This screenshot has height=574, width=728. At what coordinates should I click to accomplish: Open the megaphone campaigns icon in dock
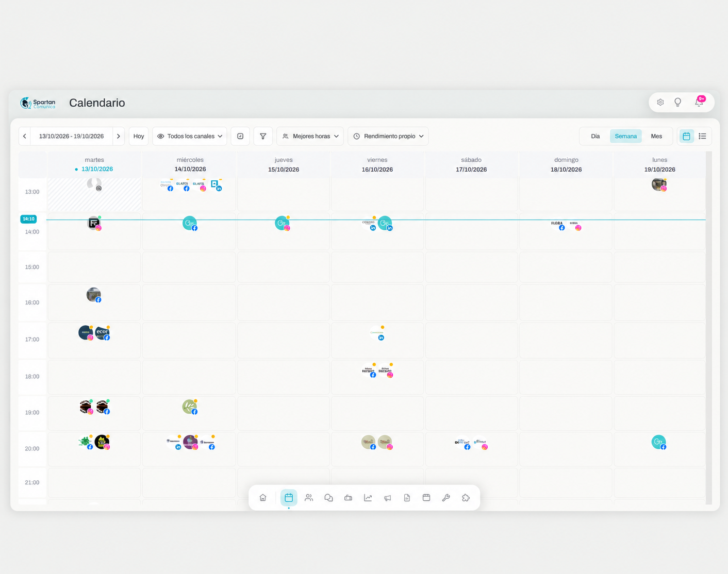coord(387,498)
